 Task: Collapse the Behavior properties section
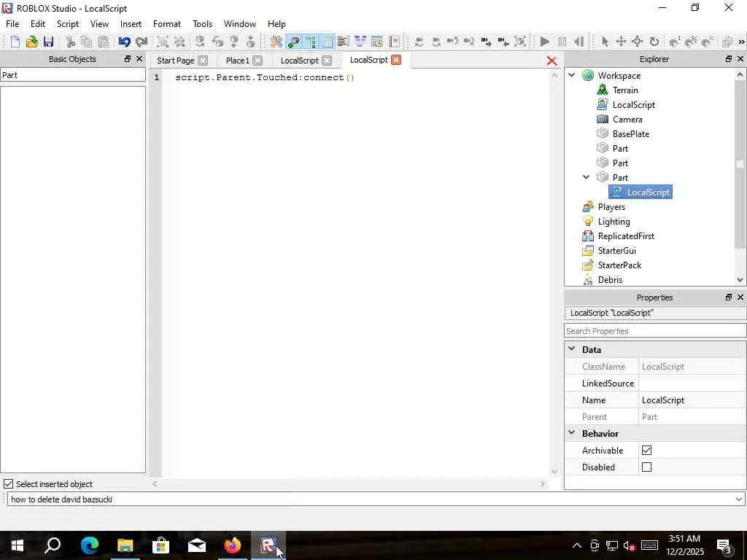[572, 433]
